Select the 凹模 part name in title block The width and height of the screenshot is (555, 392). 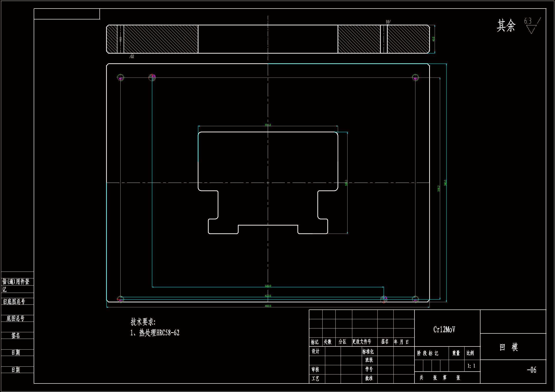point(508,347)
